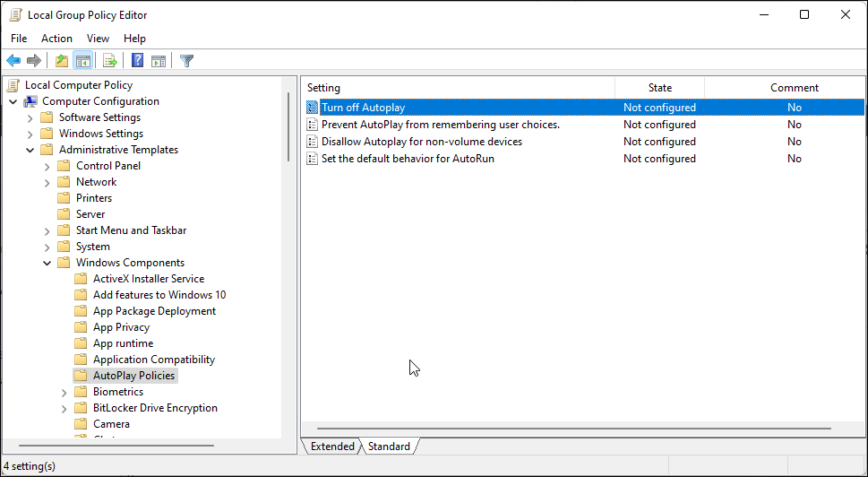This screenshot has width=868, height=477.
Task: Click the Export List toolbar icon
Action: pos(109,60)
